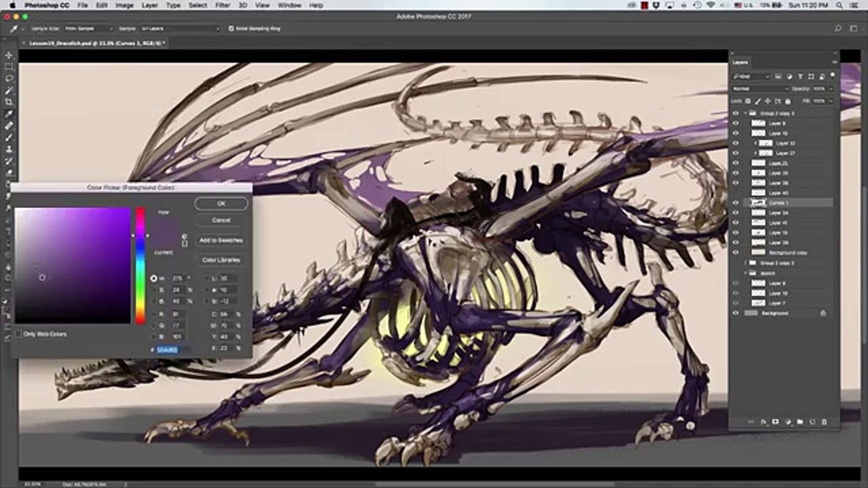Open the Filter menu
The image size is (868, 488).
222,5
